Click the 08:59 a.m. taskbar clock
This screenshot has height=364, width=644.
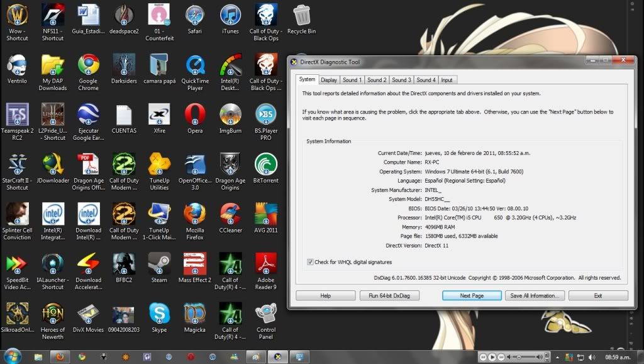click(x=618, y=358)
